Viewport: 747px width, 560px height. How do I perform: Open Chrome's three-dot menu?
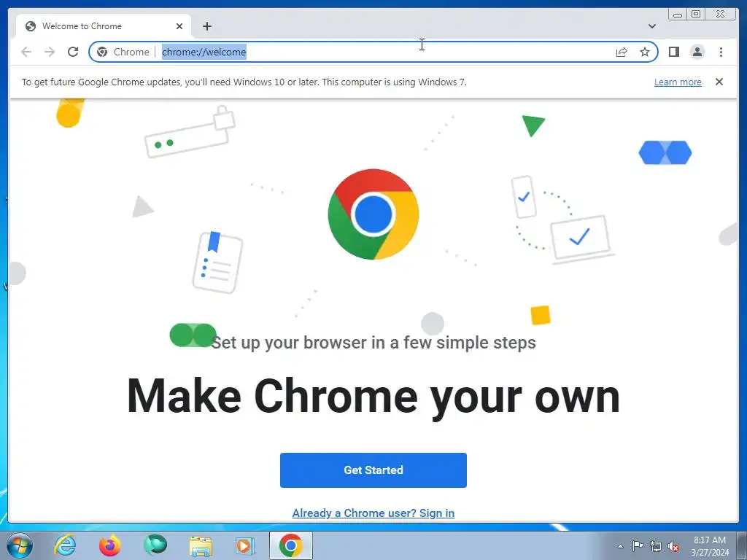(721, 52)
